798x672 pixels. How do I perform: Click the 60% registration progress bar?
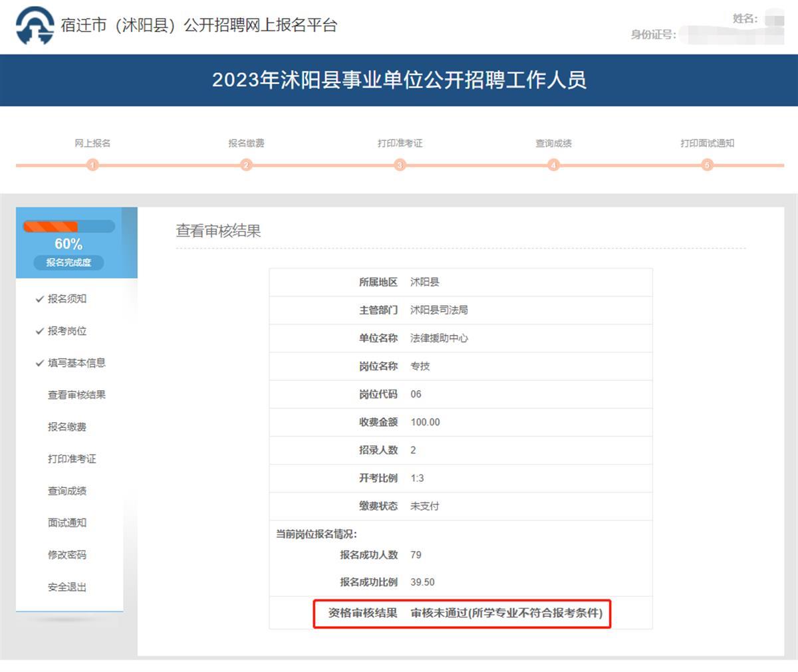point(68,227)
